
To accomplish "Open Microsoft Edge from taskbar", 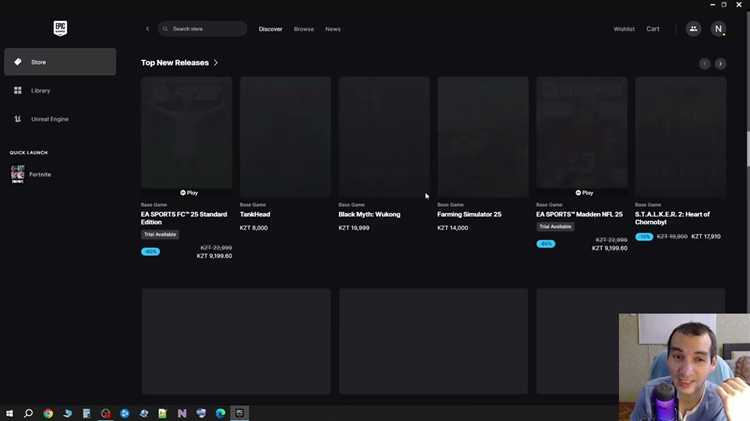I will [x=220, y=413].
